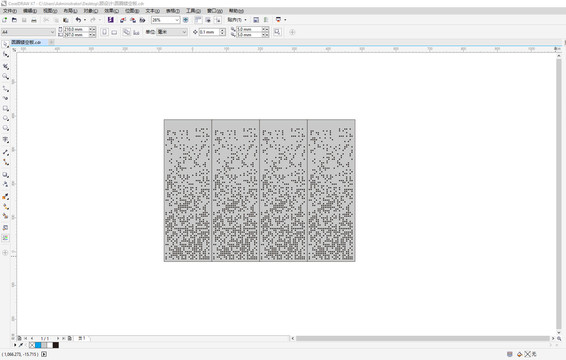The image size is (566, 360).
Task: Open the 文件 (File) menu
Action: [x=10, y=11]
